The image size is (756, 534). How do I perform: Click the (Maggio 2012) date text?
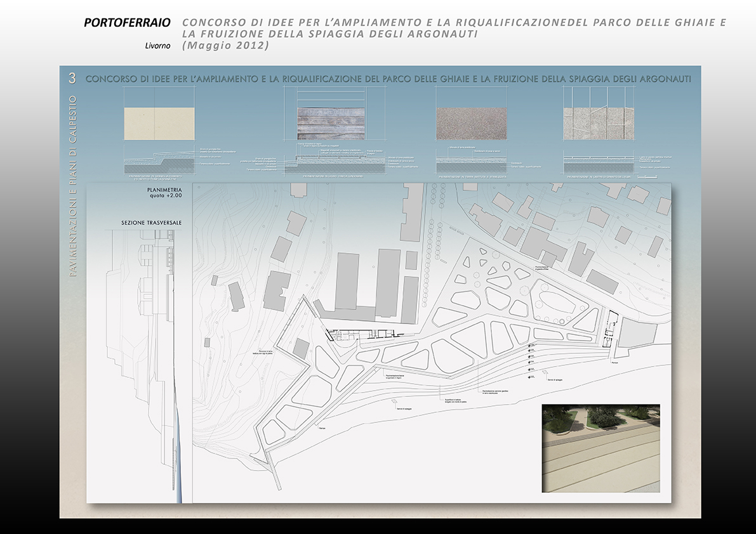click(x=225, y=46)
